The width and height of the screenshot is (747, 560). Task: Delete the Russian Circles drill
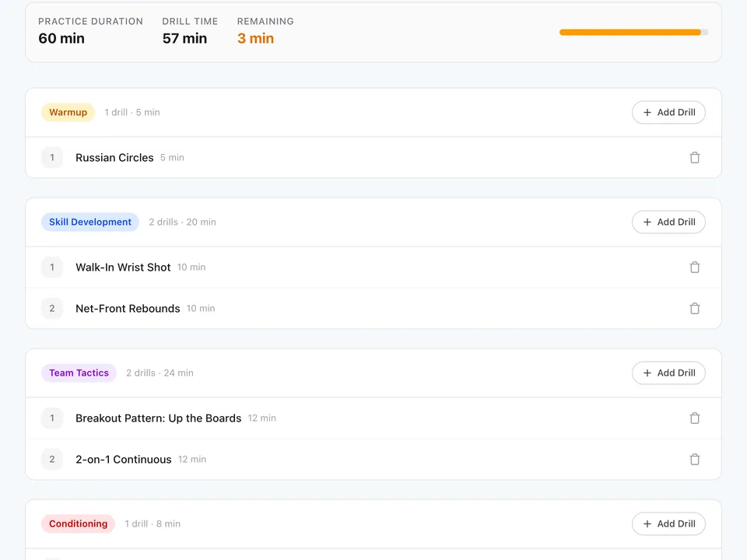point(695,158)
